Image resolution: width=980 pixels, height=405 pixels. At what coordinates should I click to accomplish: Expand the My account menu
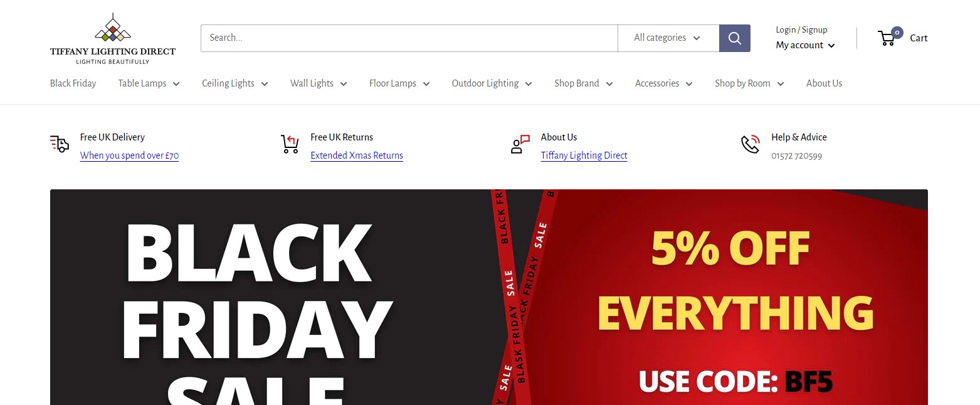pos(805,45)
